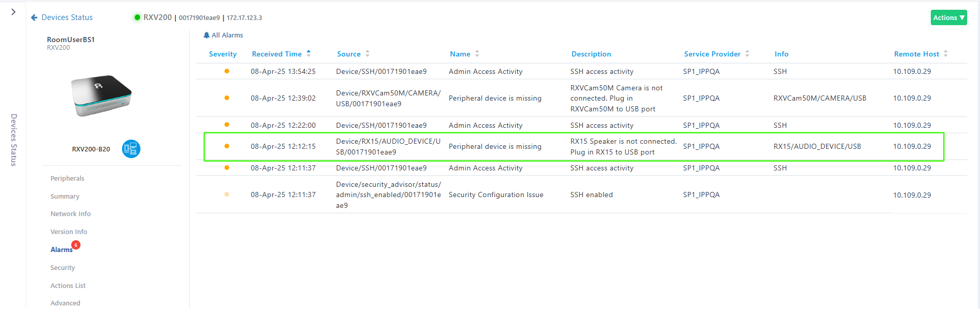Open the Devices Status link
Screen dimensions: 980x309
(x=67, y=17)
